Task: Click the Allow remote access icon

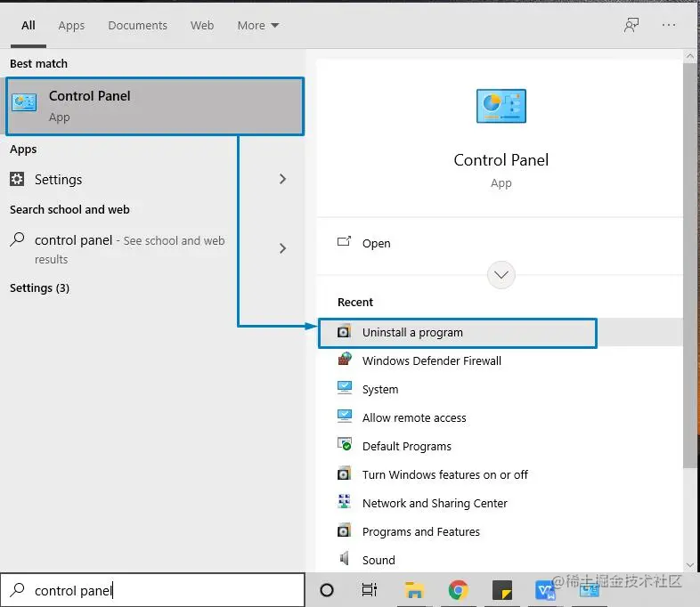Action: coord(344,417)
